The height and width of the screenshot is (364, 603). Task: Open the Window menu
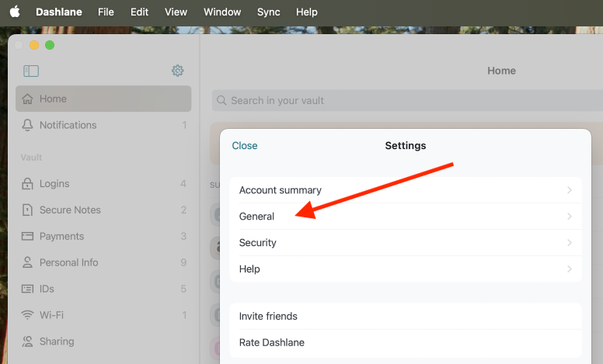coord(222,12)
